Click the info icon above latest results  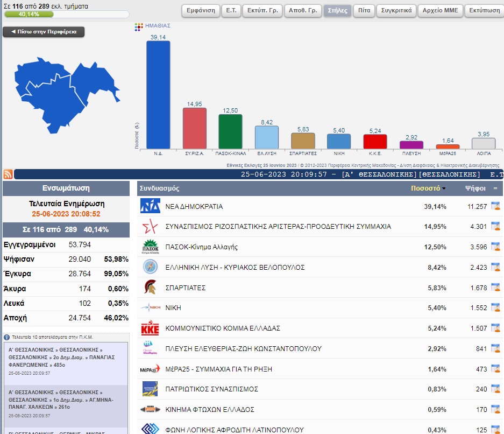click(6, 337)
